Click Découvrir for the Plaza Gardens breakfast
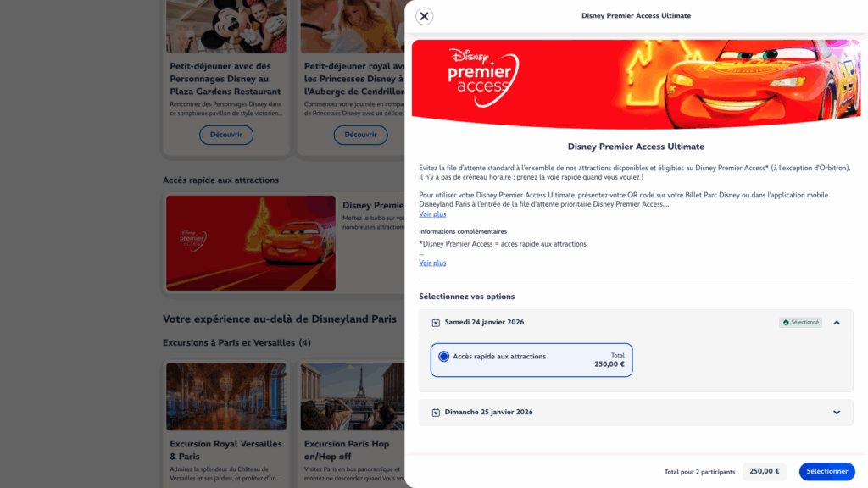This screenshot has width=868, height=488. tap(225, 135)
